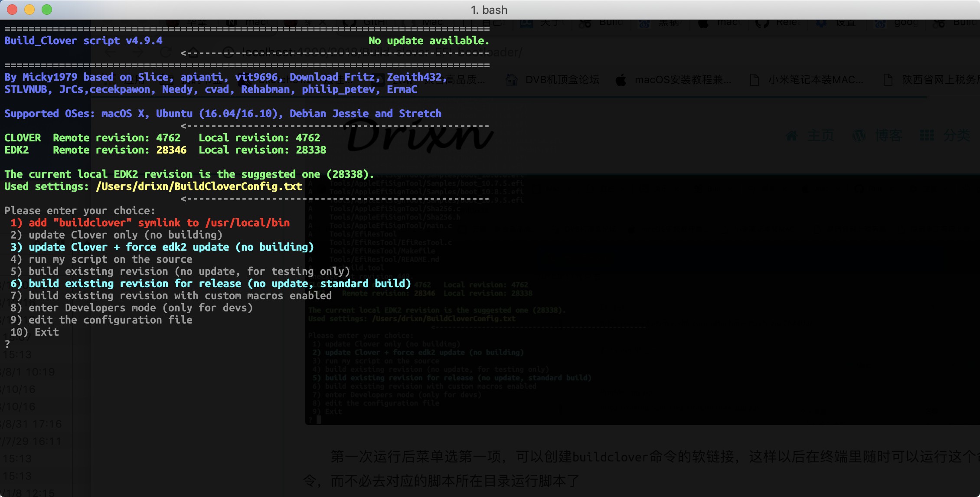
Task: Click EDK2 local revision 28338 value
Action: 311,150
